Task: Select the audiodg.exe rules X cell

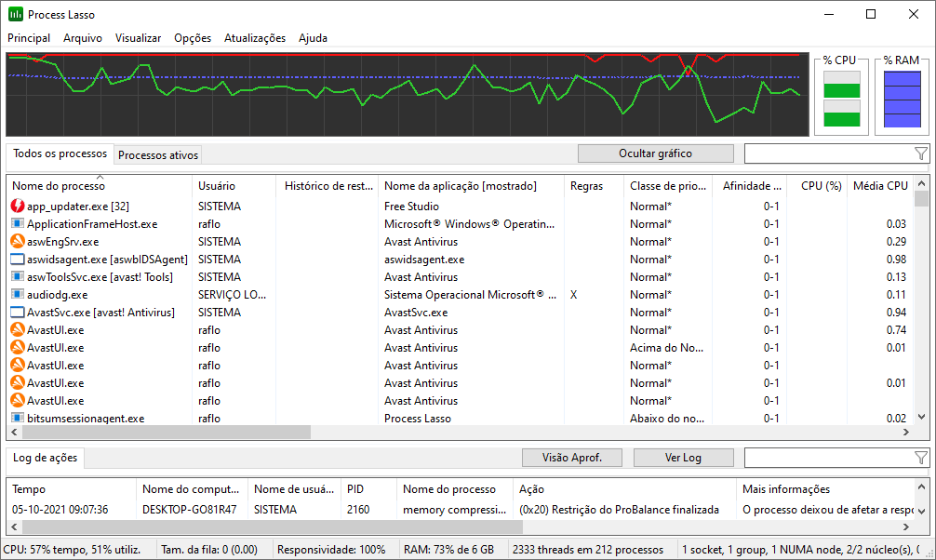Action: pos(573,294)
